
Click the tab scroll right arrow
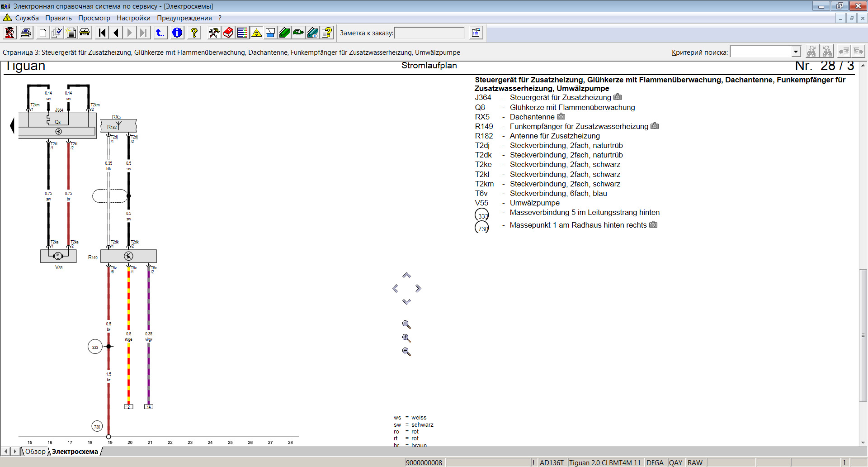(x=15, y=451)
